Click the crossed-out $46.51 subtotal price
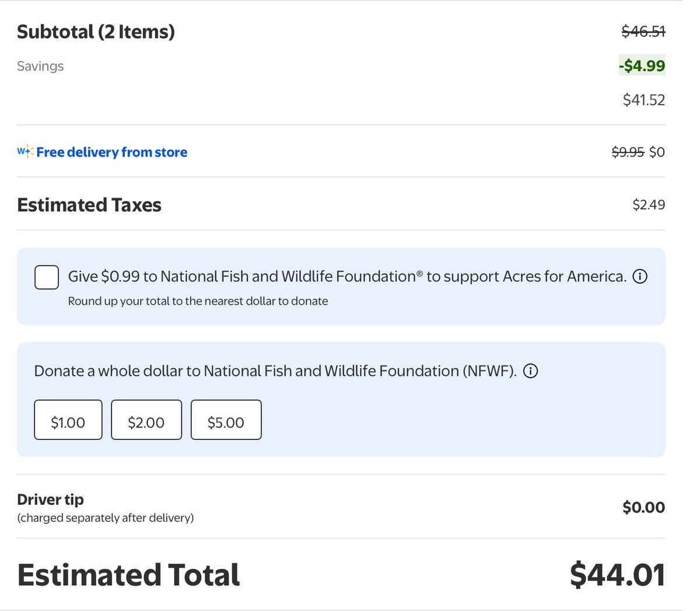This screenshot has width=700, height=611. [x=643, y=32]
